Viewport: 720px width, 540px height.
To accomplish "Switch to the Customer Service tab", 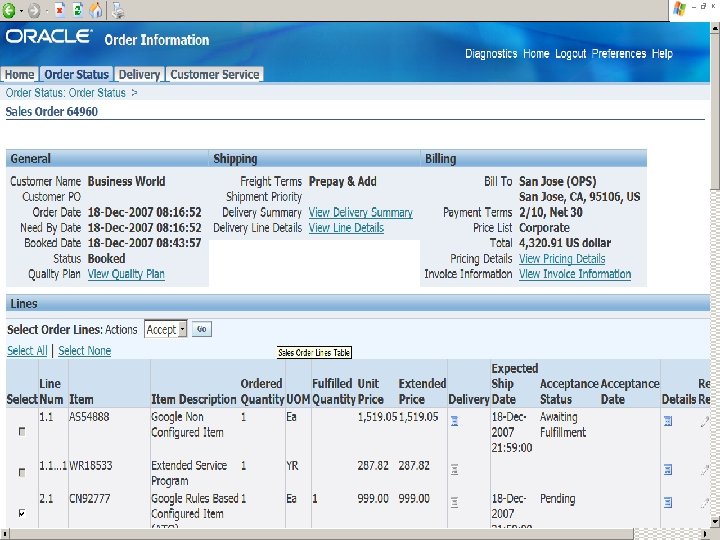I will [214, 74].
